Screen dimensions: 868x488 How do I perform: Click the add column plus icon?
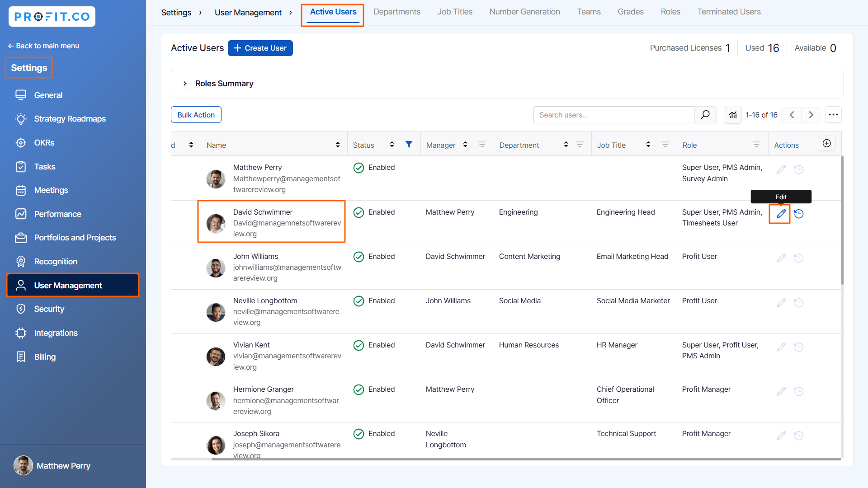click(x=826, y=143)
